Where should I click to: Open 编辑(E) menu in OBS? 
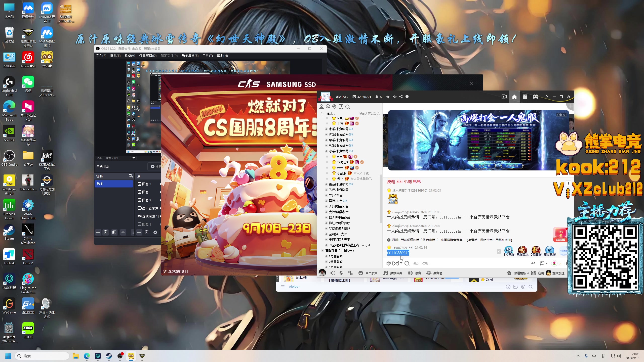115,56
